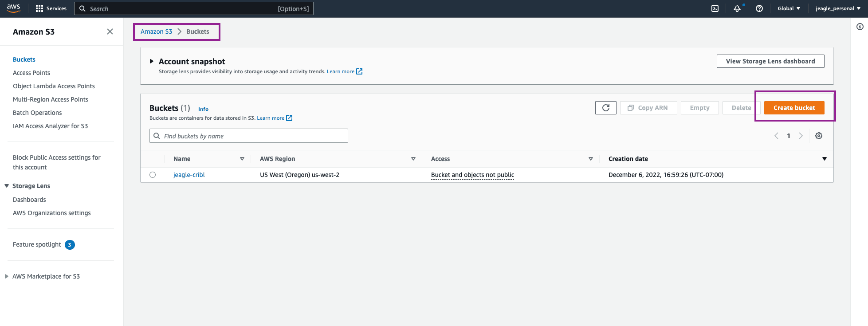This screenshot has width=868, height=326.
Task: Open the notifications bell
Action: pyautogui.click(x=737, y=8)
